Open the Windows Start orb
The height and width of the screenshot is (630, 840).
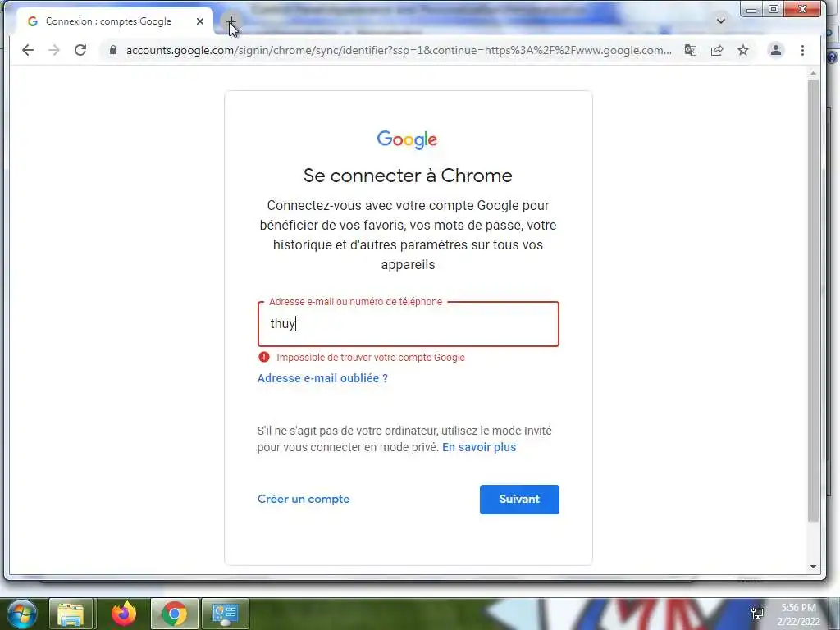(x=21, y=614)
